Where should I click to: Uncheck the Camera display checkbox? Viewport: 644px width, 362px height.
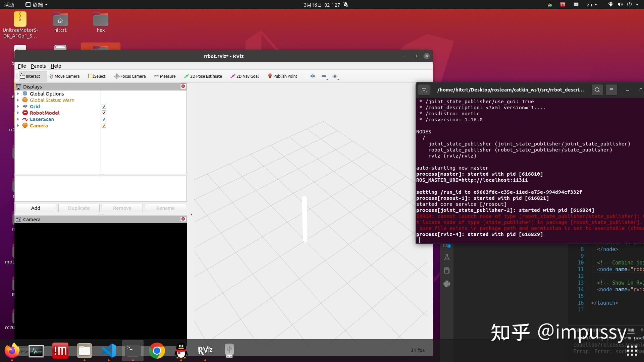tap(104, 125)
